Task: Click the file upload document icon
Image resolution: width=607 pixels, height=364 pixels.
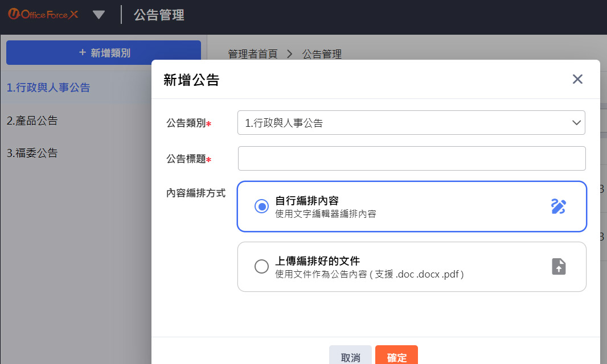Action: tap(559, 267)
